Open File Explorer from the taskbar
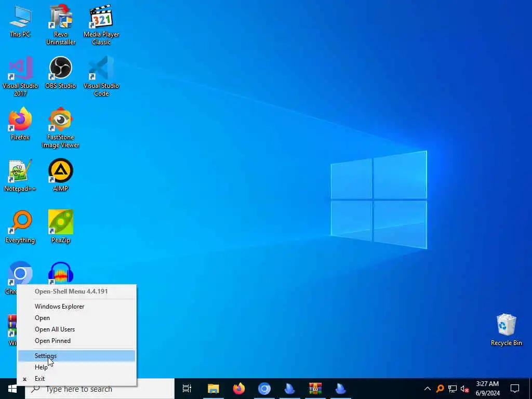 click(x=214, y=389)
